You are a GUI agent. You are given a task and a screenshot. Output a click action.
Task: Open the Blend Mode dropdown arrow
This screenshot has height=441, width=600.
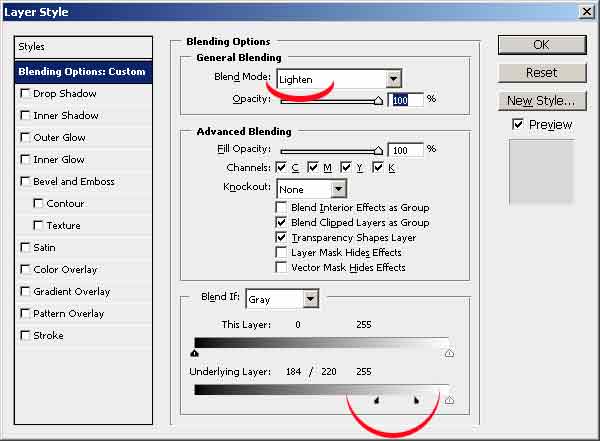[x=393, y=79]
